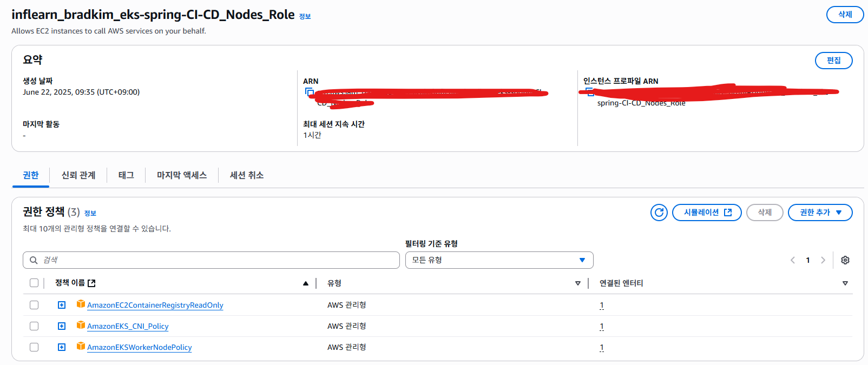This screenshot has width=868, height=365.
Task: Select all policies with the header checkbox
Action: (x=34, y=283)
